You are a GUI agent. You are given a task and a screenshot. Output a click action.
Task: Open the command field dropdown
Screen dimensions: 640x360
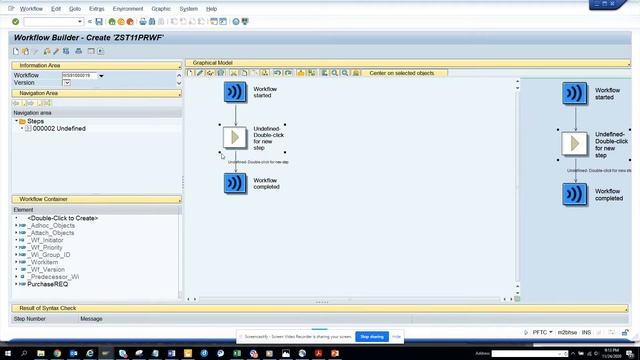point(80,22)
